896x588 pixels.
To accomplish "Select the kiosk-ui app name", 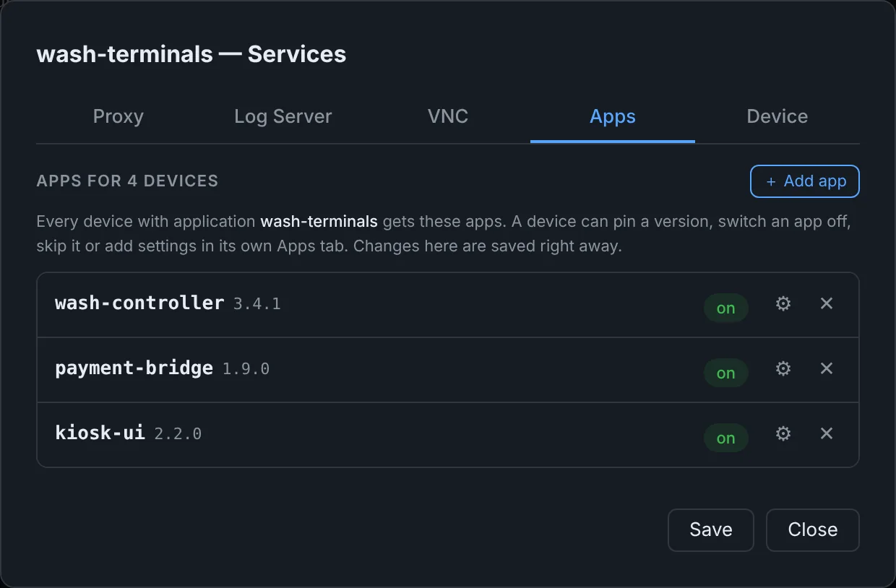I will coord(100,433).
